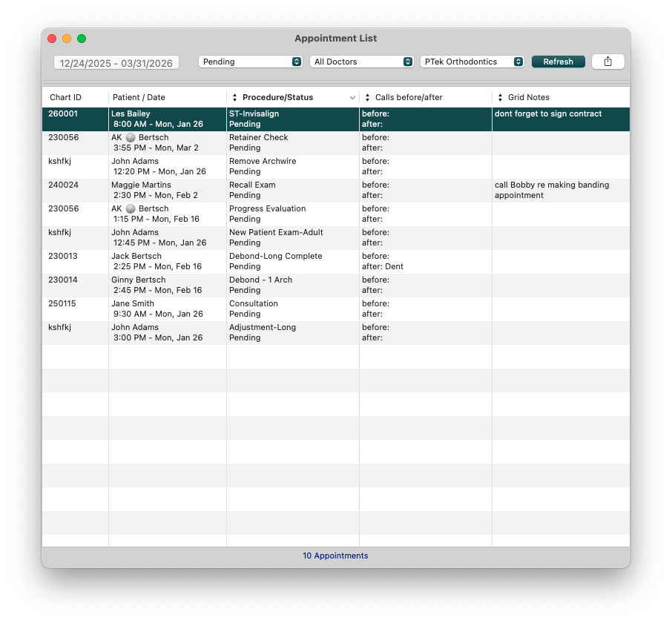The image size is (672, 623).
Task: Click the Refresh button
Action: point(558,62)
